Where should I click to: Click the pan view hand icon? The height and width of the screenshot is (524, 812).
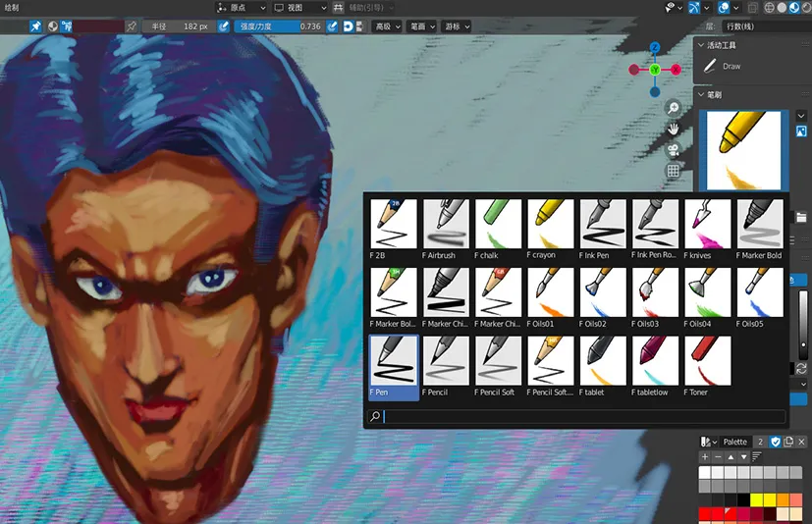[x=673, y=129]
